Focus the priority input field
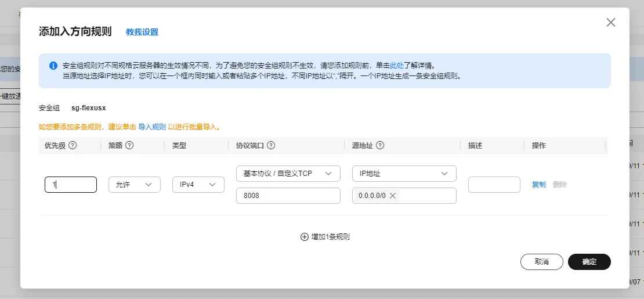644x299 pixels. click(70, 185)
